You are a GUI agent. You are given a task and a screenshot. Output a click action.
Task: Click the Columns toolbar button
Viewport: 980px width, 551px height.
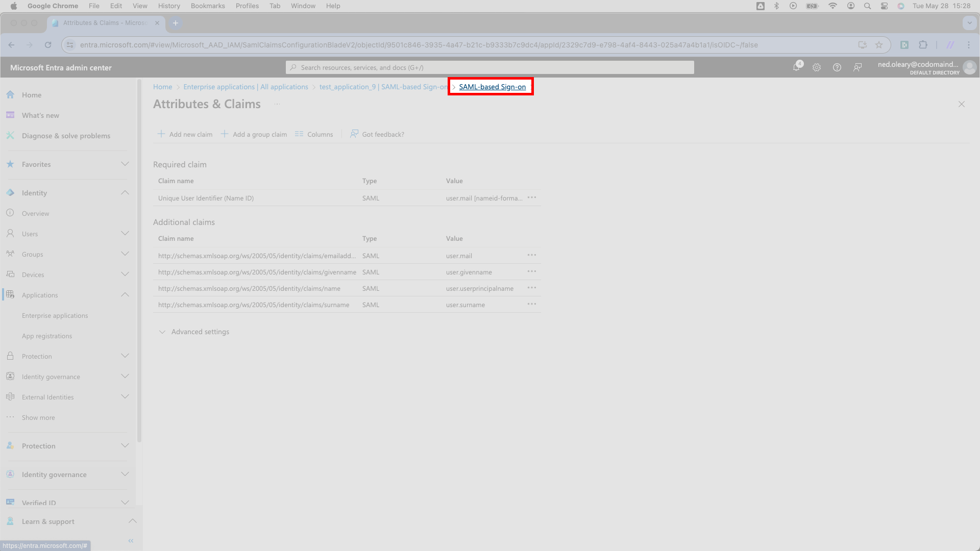pyautogui.click(x=314, y=134)
